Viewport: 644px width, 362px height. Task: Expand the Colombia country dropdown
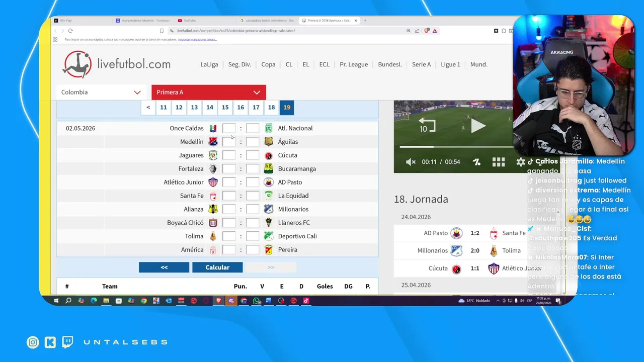101,92
